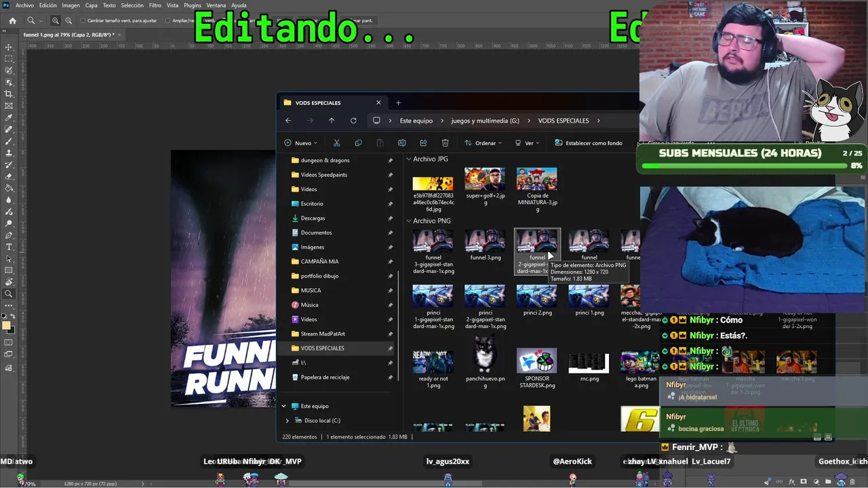The image size is (868, 488).
Task: Select the Rectangular Marquee tool
Action: [9, 59]
